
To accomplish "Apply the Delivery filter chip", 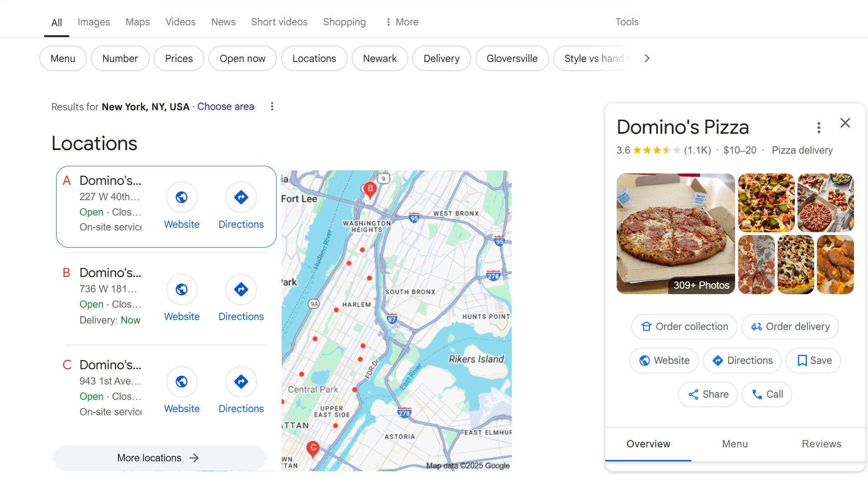I will [441, 59].
